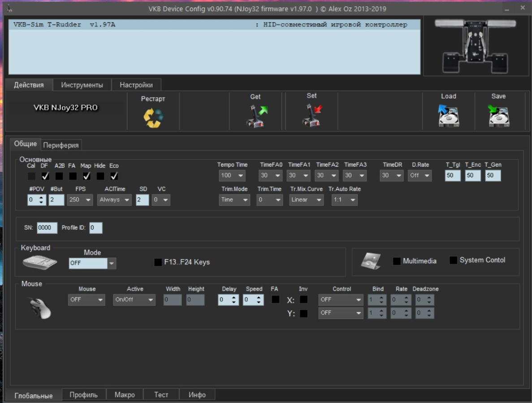Switch to the Тест bottom tab

tap(161, 394)
